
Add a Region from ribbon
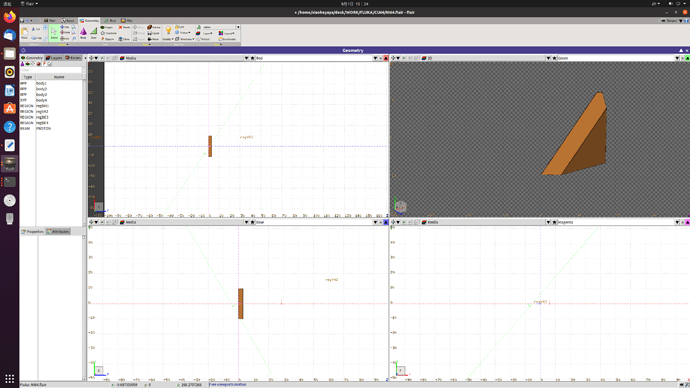pos(106,27)
